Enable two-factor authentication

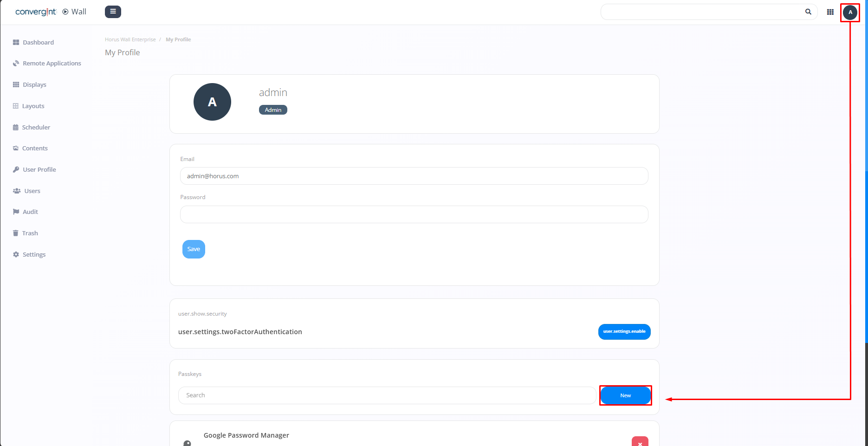(x=624, y=332)
